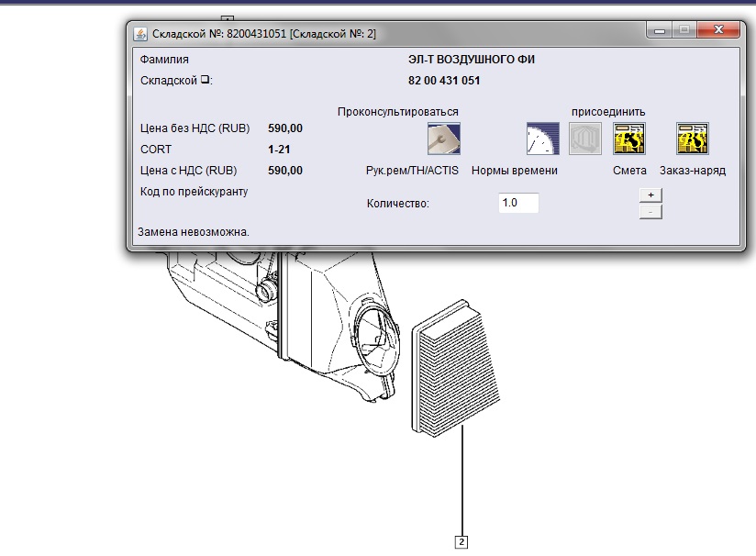Screen dimensions: 756x556
Task: Increase quantity with the plus button
Action: click(x=650, y=195)
